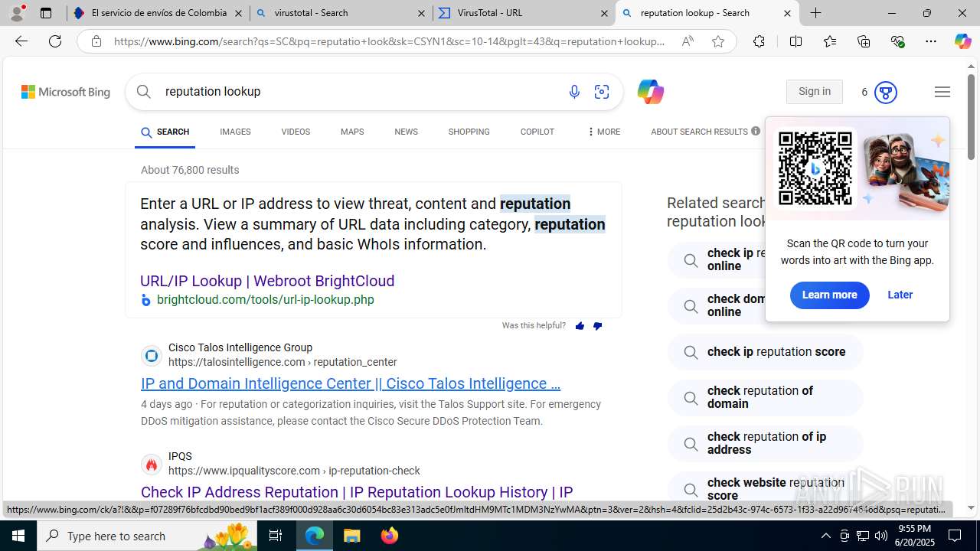The image size is (980, 551).
Task: Open browser extensions icon
Action: coord(759,41)
